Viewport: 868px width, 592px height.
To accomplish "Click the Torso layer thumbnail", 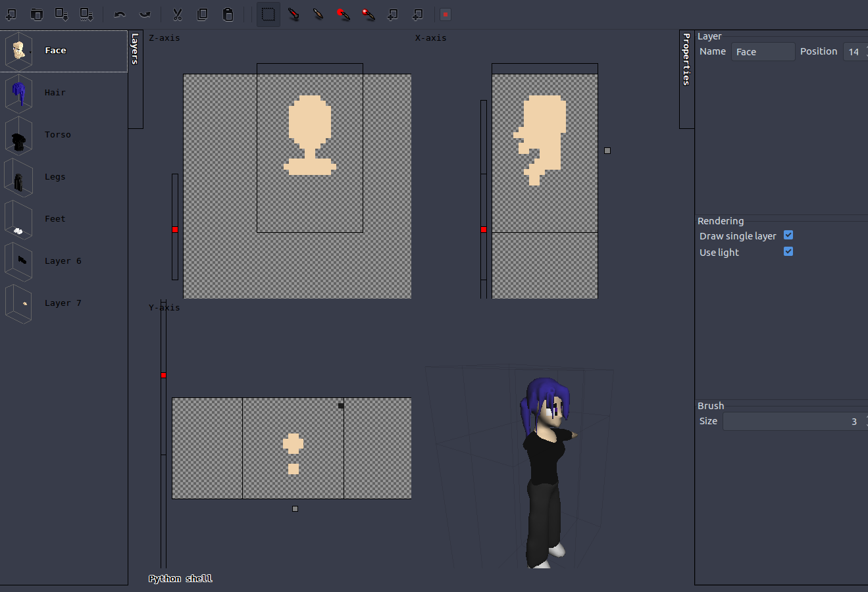I will (18, 135).
